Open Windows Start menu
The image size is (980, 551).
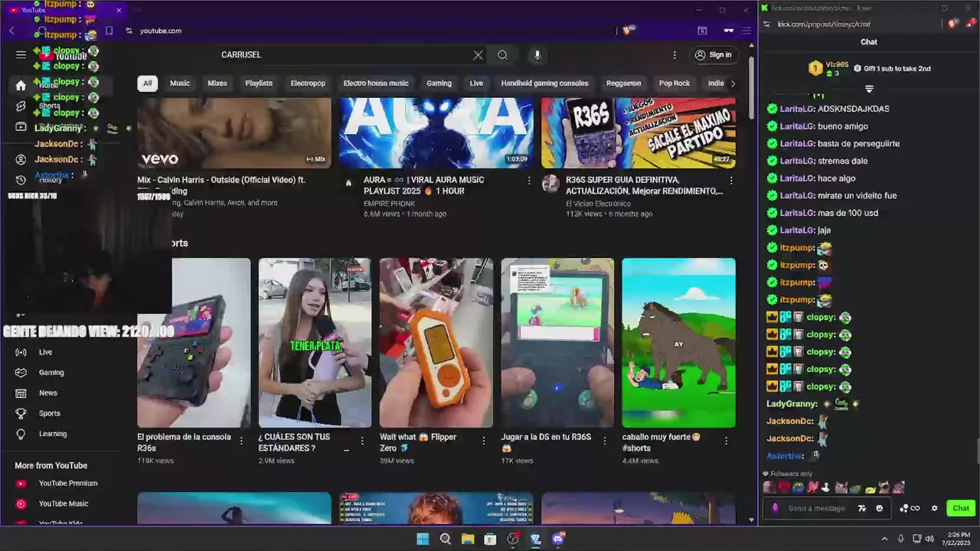(423, 539)
